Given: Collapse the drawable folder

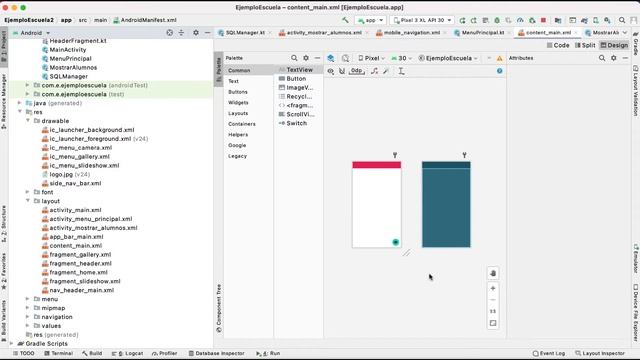Looking at the screenshot, I should click(x=28, y=121).
